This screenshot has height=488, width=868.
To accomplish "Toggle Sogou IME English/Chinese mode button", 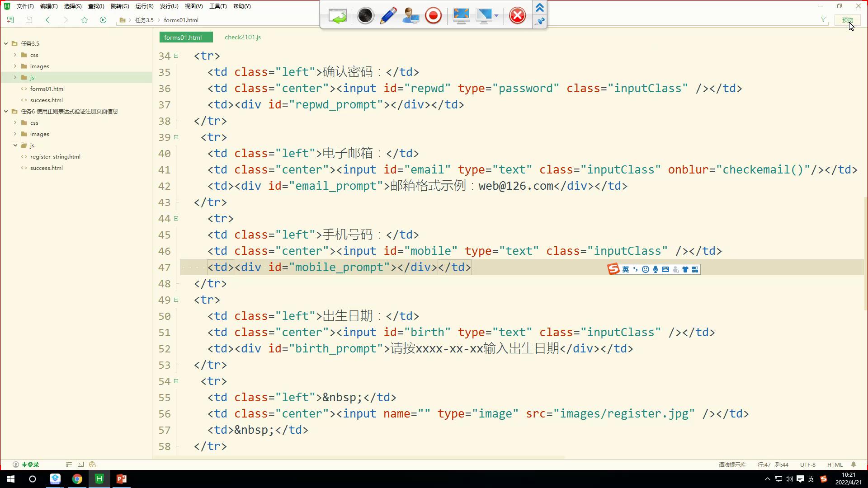I will [626, 269].
